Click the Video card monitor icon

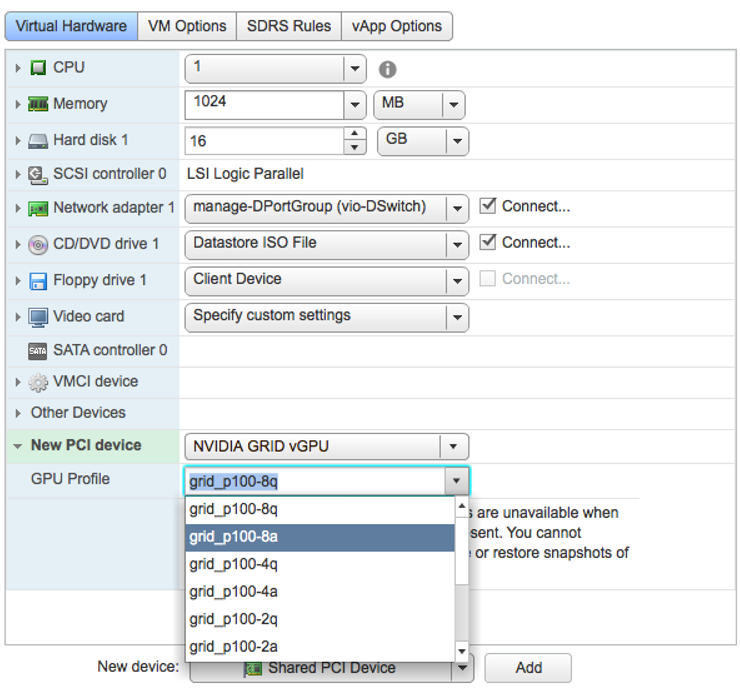click(38, 317)
